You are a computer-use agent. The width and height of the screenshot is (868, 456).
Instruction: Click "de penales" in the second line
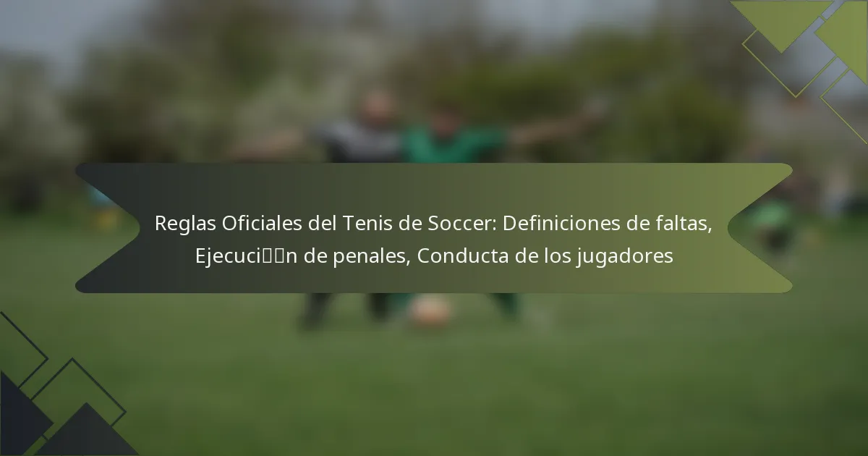(x=348, y=256)
